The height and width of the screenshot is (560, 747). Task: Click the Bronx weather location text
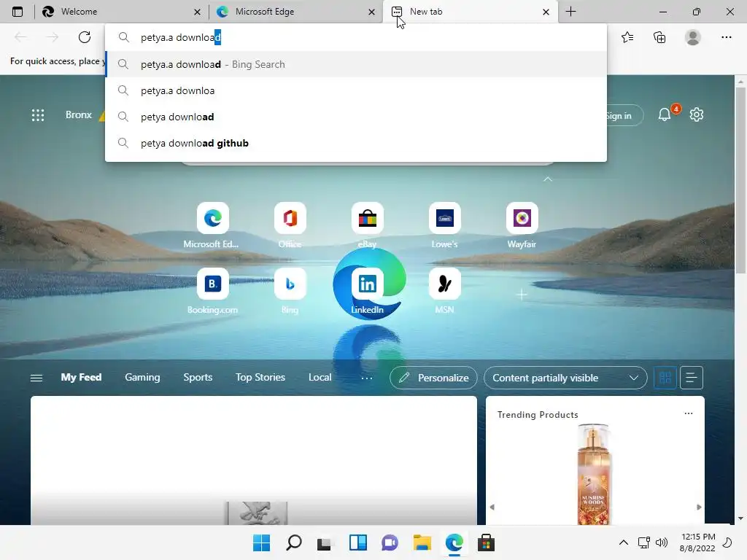point(79,114)
